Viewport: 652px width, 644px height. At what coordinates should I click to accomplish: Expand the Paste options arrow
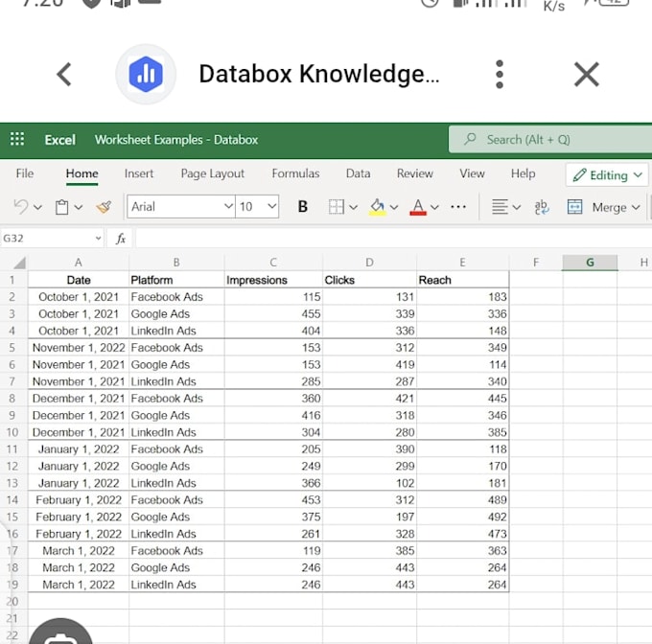tap(79, 207)
